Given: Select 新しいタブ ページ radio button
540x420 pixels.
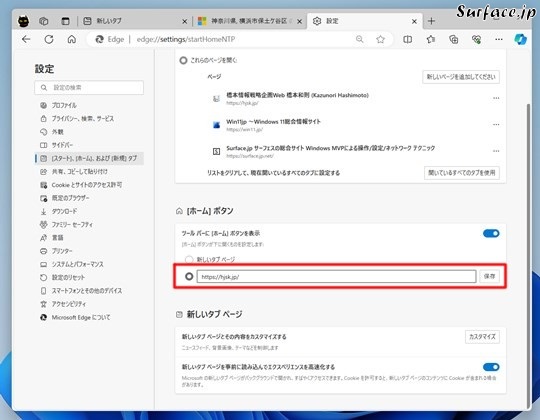Looking at the screenshot, I should point(189,259).
